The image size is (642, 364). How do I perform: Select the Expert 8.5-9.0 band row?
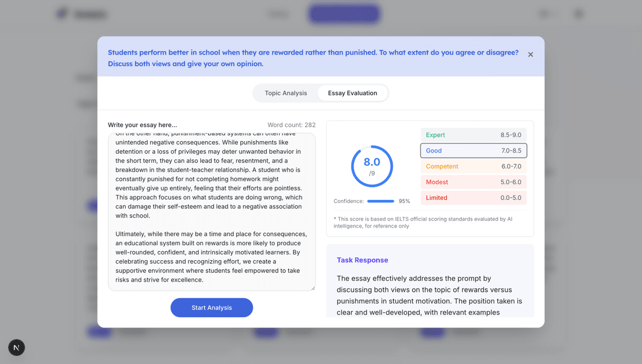[473, 135]
